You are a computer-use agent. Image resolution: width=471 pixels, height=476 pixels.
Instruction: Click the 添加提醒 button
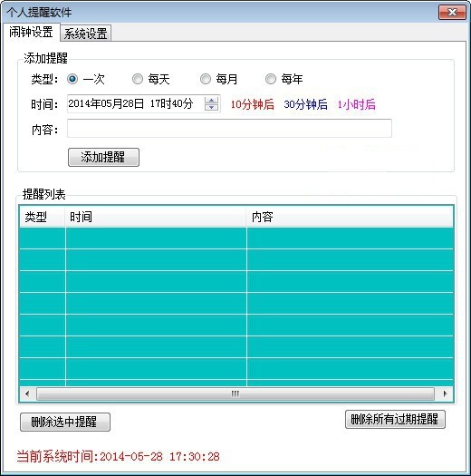[104, 157]
